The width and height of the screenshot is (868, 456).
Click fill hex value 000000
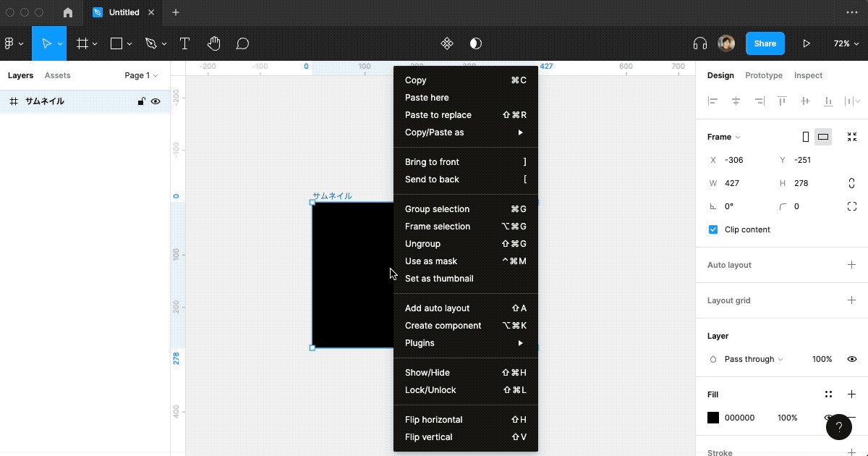[739, 418]
